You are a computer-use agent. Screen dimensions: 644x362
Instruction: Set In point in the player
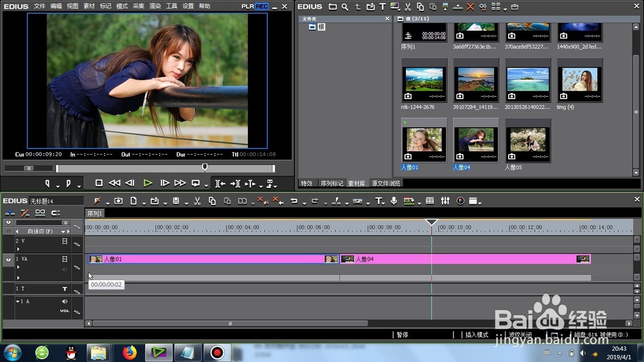coord(48,184)
